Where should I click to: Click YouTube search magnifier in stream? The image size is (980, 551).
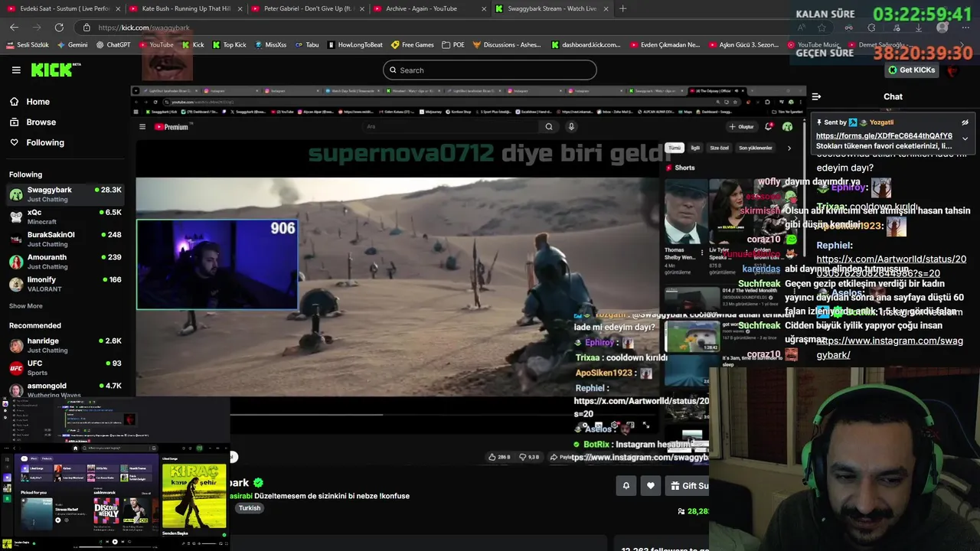pos(548,127)
